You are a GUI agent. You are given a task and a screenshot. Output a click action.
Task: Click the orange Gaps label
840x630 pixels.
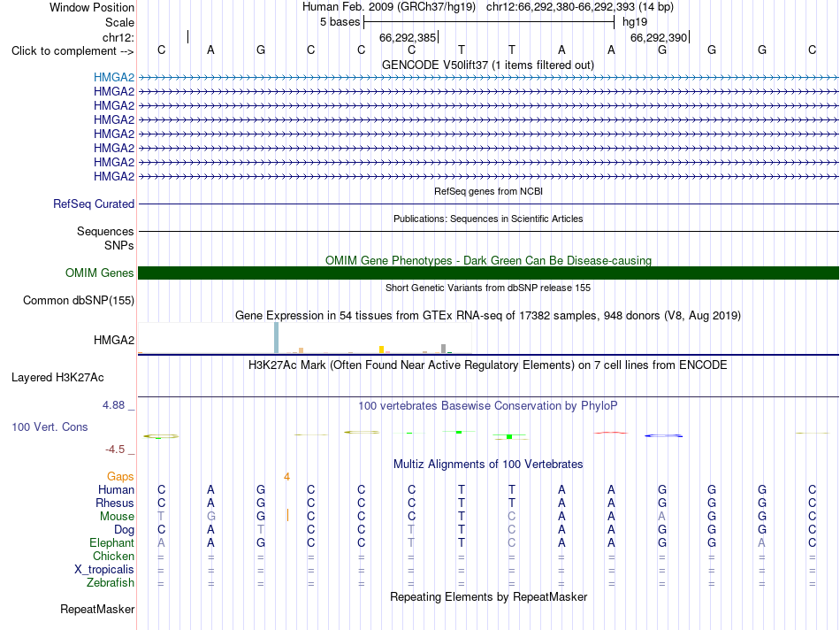tap(120, 477)
